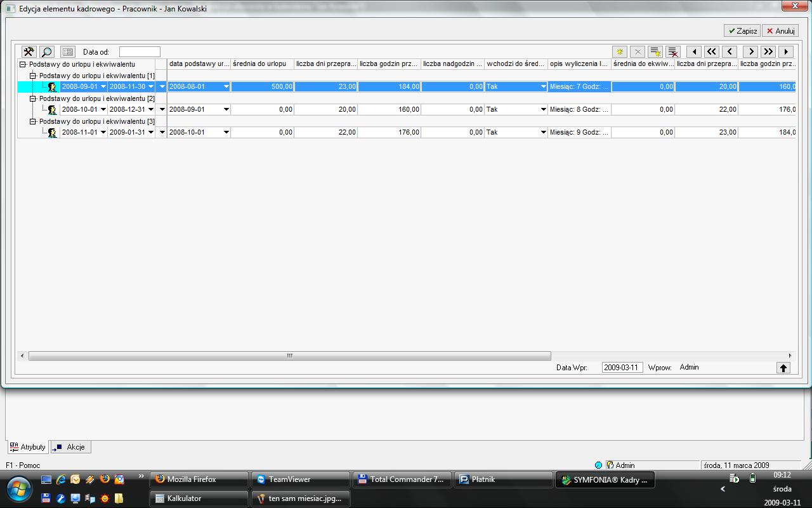Jump to first record with solid left arrow

pos(694,52)
